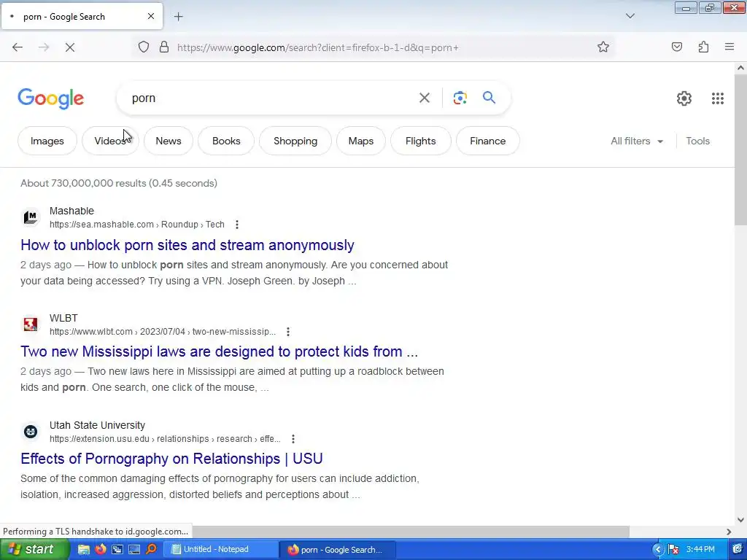Open options menu for Mashable result
Image resolution: width=747 pixels, height=560 pixels.
click(237, 225)
